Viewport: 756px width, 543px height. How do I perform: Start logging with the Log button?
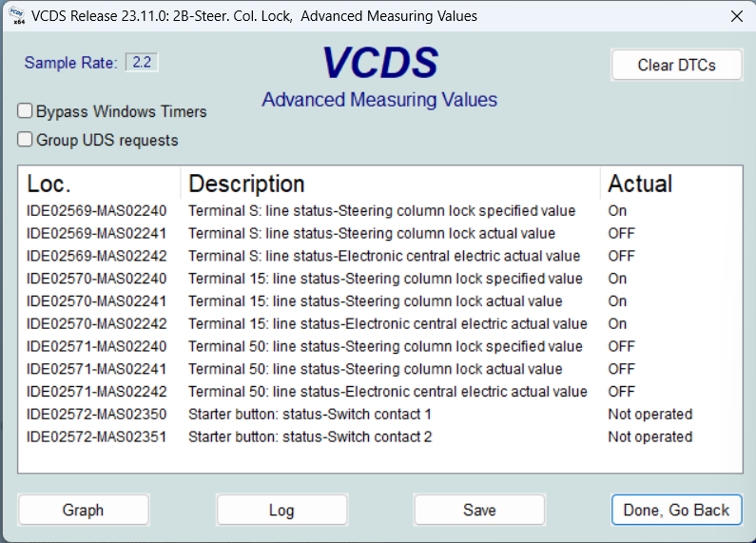tap(281, 510)
